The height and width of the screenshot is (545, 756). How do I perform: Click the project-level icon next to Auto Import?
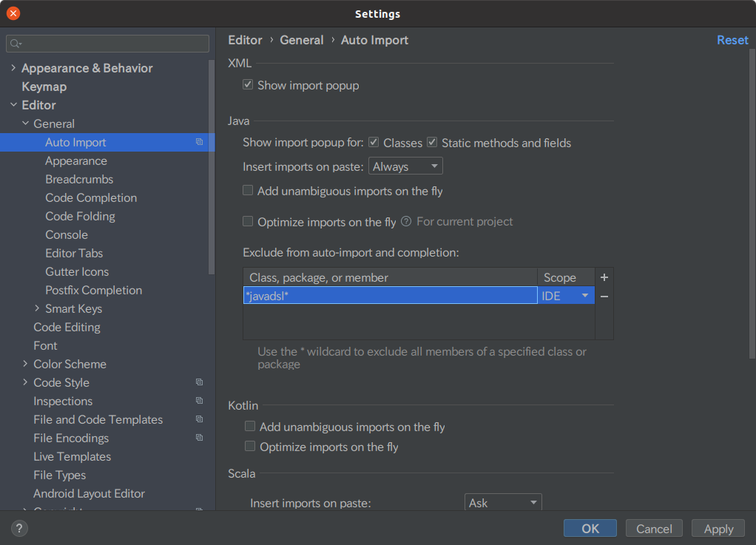pos(199,142)
